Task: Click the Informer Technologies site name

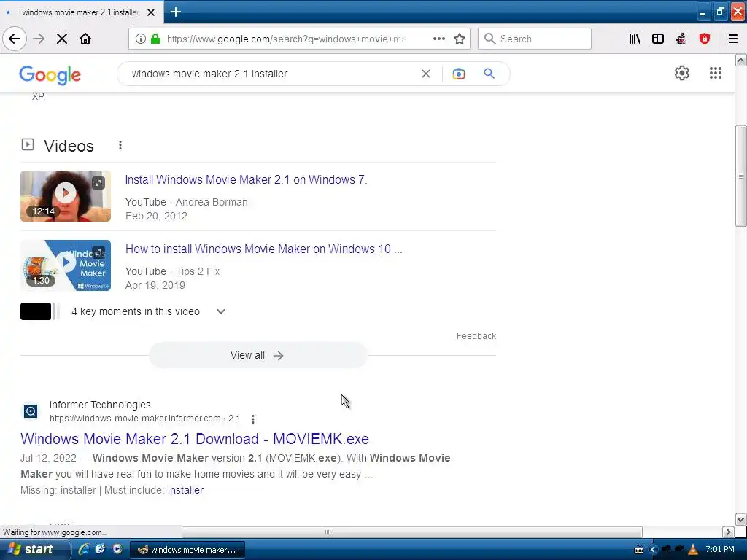Action: pos(100,405)
